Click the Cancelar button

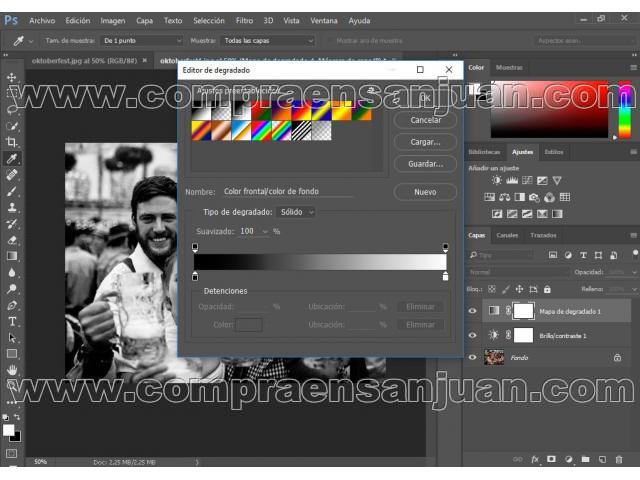pyautogui.click(x=425, y=120)
